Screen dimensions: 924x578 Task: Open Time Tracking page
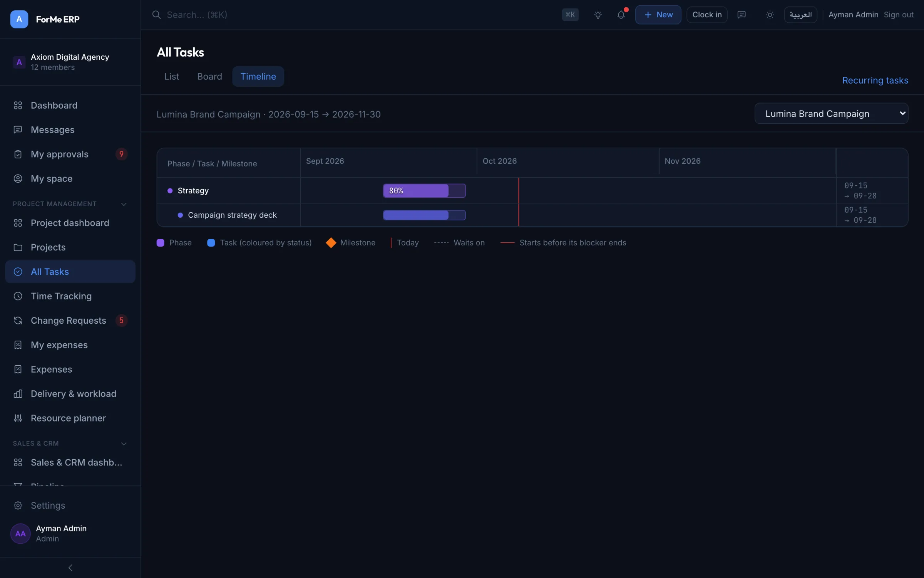click(x=70, y=296)
